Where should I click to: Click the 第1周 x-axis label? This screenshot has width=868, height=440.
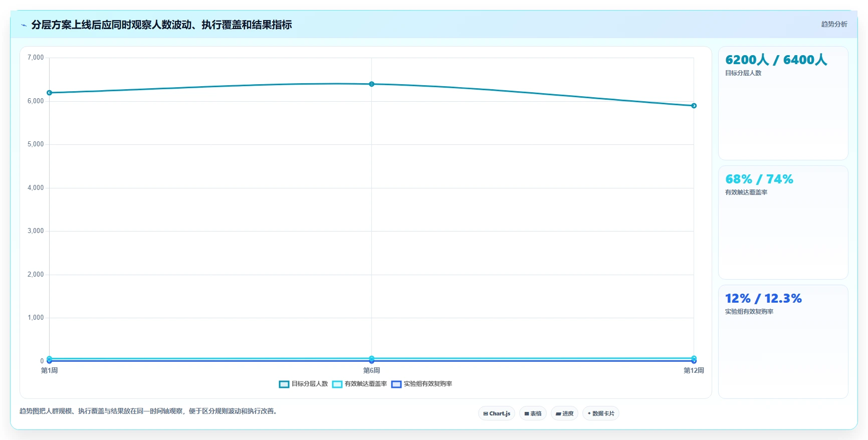pyautogui.click(x=49, y=371)
